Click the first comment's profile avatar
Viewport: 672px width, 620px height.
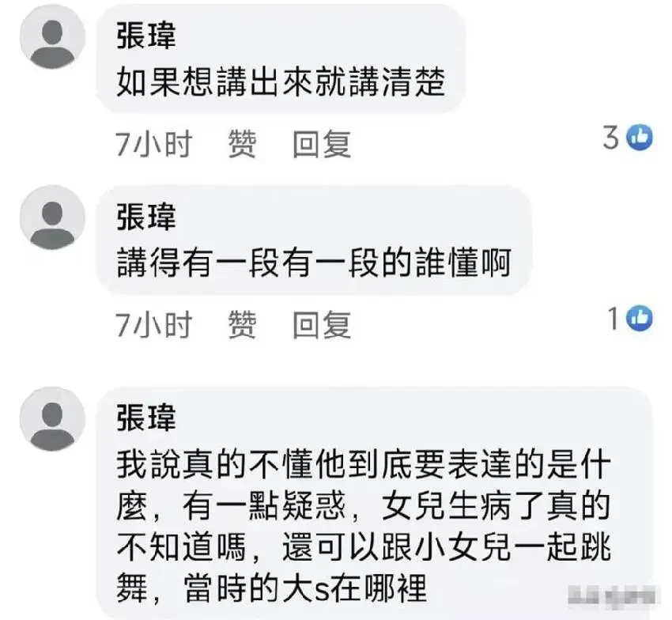coord(53,38)
